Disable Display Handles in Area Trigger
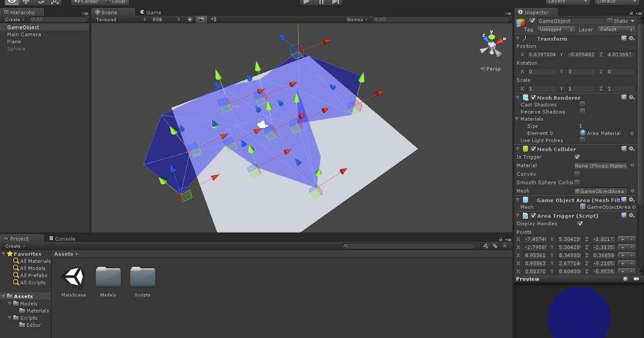This screenshot has height=338, width=644. (580, 224)
